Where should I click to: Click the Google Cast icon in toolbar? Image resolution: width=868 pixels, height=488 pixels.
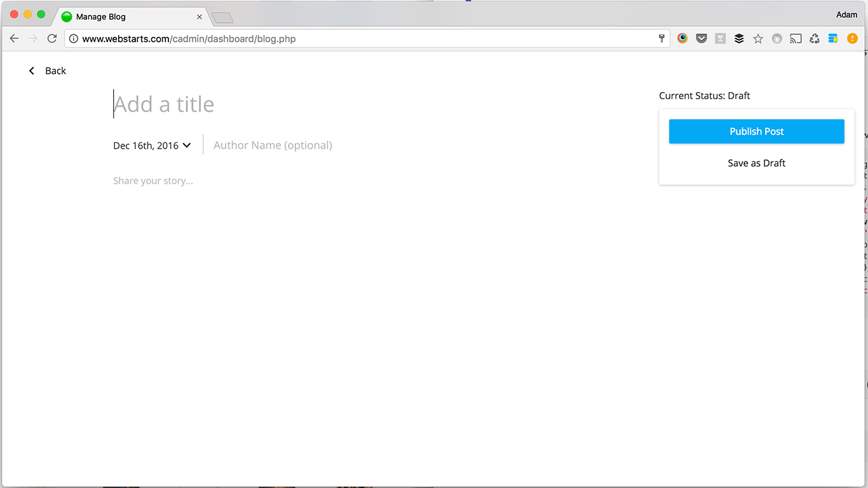796,38
